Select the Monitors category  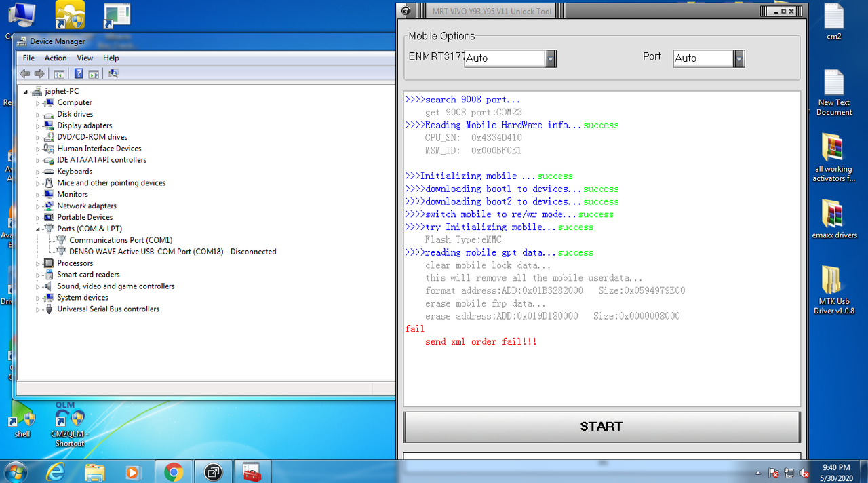click(73, 195)
